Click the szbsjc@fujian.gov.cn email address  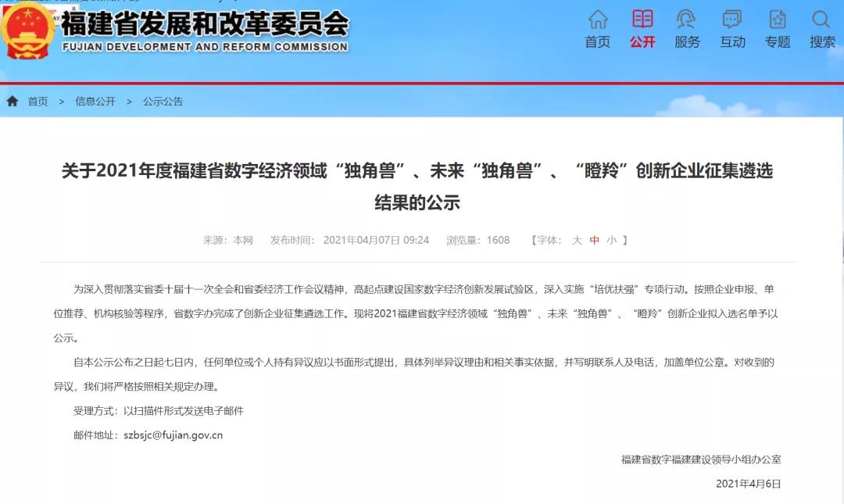(172, 435)
